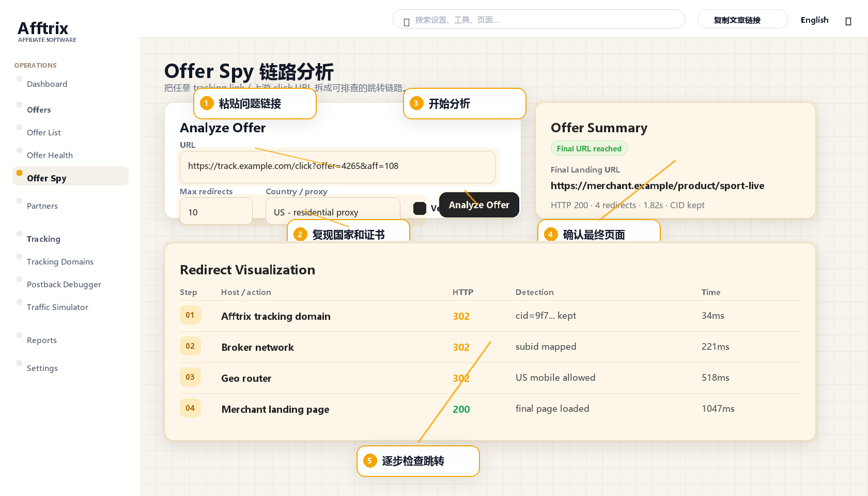Select the Geo router row title
This screenshot has width=868, height=496.
pyautogui.click(x=246, y=378)
